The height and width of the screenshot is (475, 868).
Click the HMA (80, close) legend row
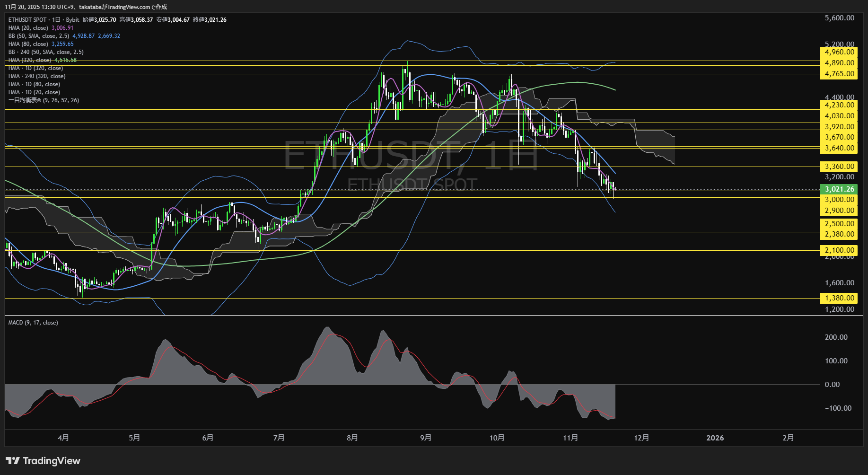point(28,44)
